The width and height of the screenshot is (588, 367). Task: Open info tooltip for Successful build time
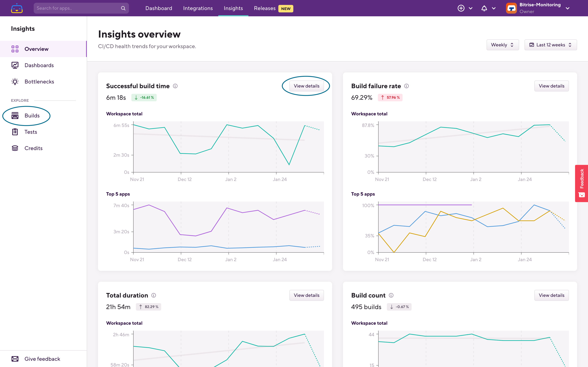[x=175, y=86]
